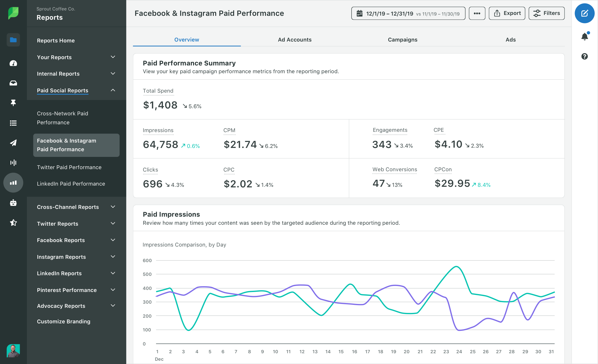
Task: Expand Pinterest Performance section
Action: click(76, 290)
